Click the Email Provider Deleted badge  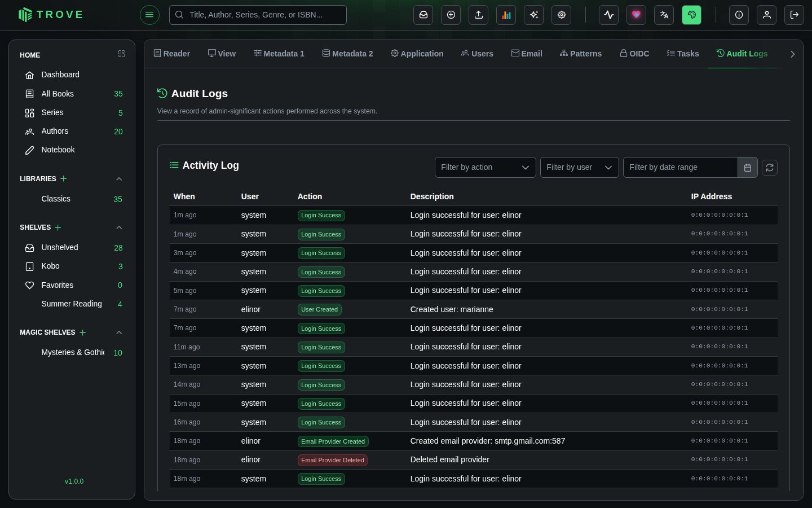pos(333,460)
